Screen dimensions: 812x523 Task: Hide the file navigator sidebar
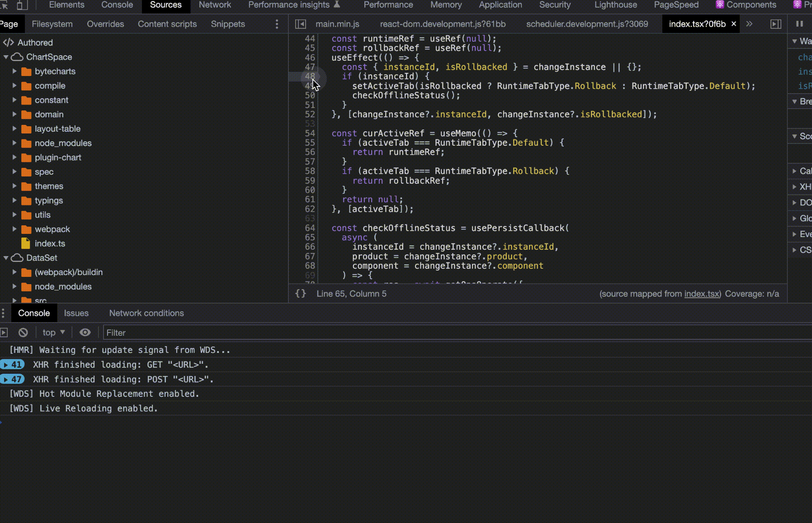pos(300,24)
